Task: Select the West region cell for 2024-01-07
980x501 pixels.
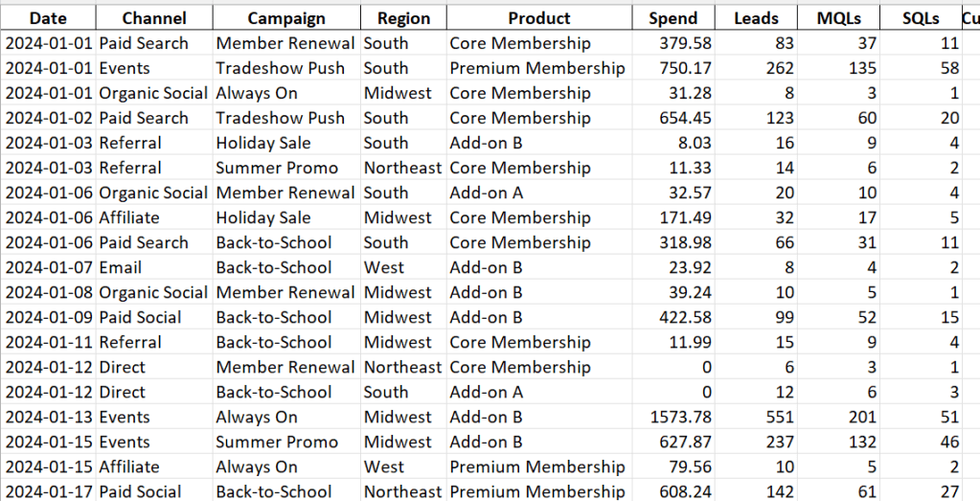Action: point(403,267)
